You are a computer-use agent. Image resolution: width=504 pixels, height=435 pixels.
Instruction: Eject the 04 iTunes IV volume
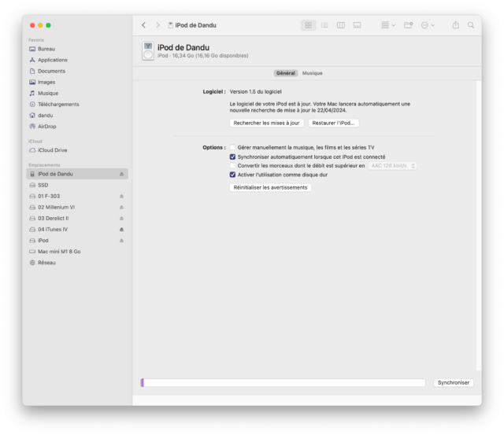(x=121, y=230)
